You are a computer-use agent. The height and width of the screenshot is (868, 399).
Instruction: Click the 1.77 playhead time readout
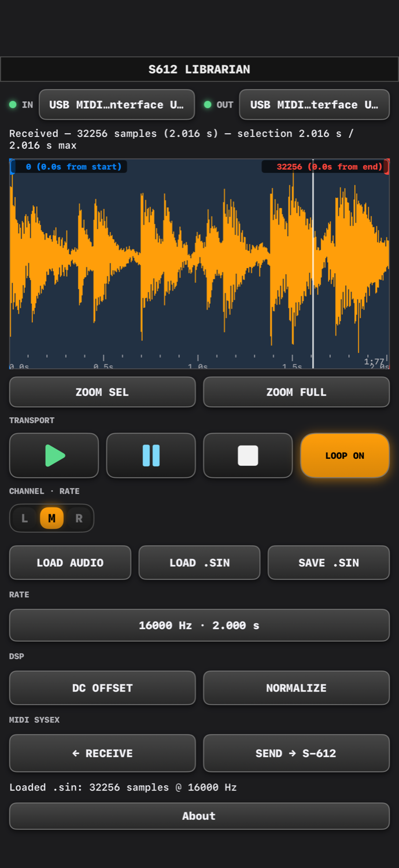coord(374,362)
